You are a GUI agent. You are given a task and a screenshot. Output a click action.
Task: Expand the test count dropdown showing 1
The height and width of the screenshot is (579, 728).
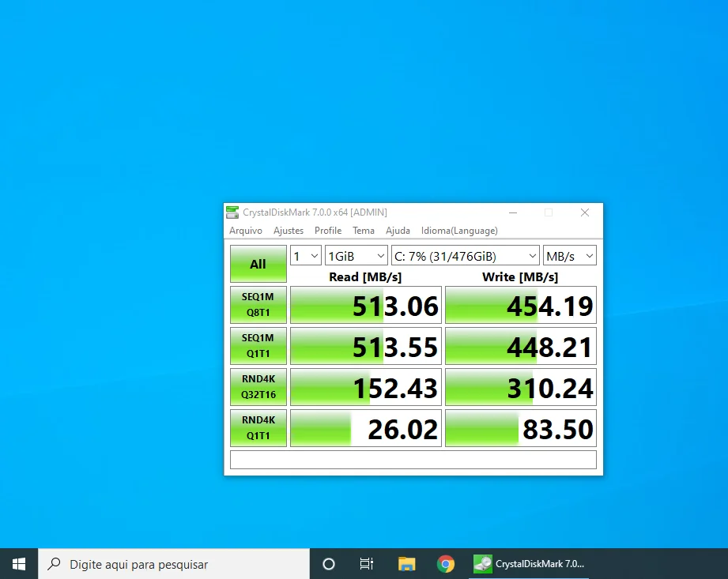305,256
